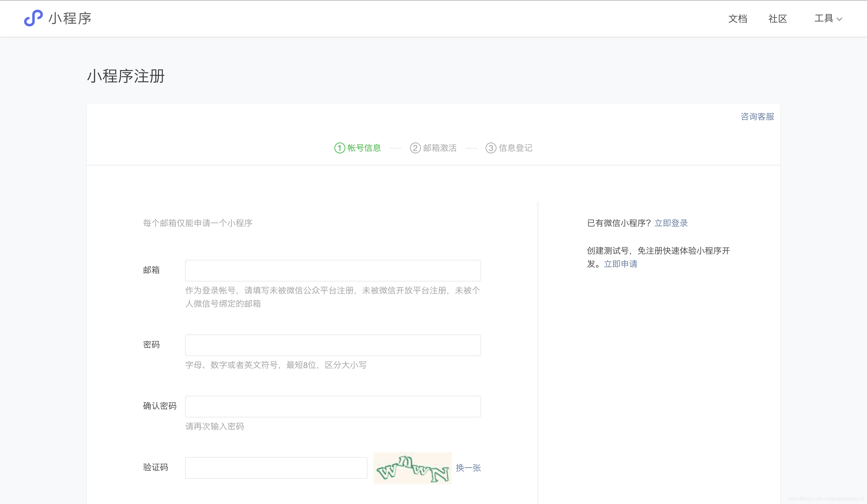The width and height of the screenshot is (867, 504).
Task: Click the step 3 circle icon
Action: point(491,148)
